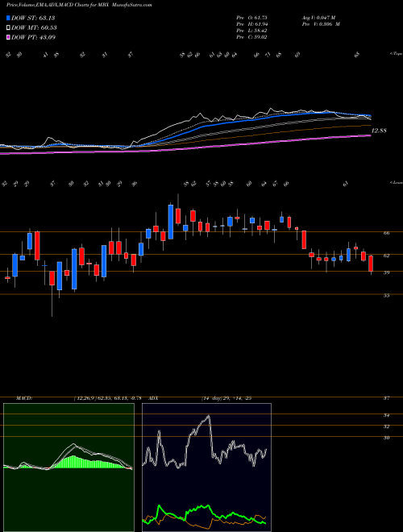Click the 32 axis label
Image resolution: width=403 pixels, height=532 pixels.
[x=386, y=427]
